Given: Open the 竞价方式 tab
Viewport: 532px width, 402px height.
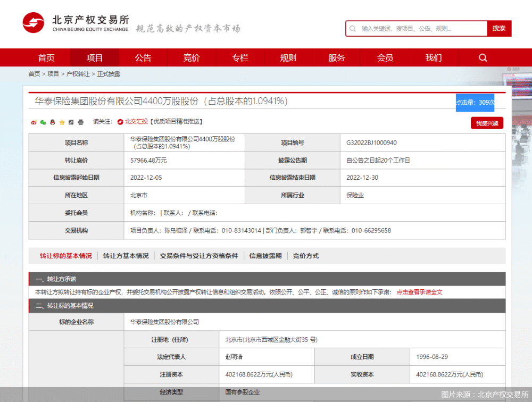Looking at the screenshot, I should [x=306, y=256].
